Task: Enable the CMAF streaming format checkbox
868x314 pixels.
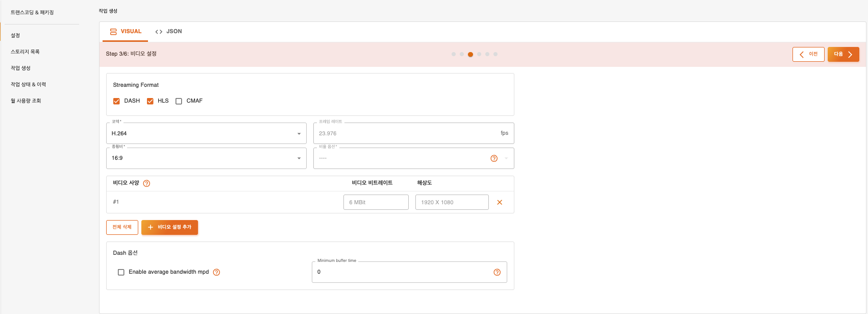Action: [x=179, y=101]
